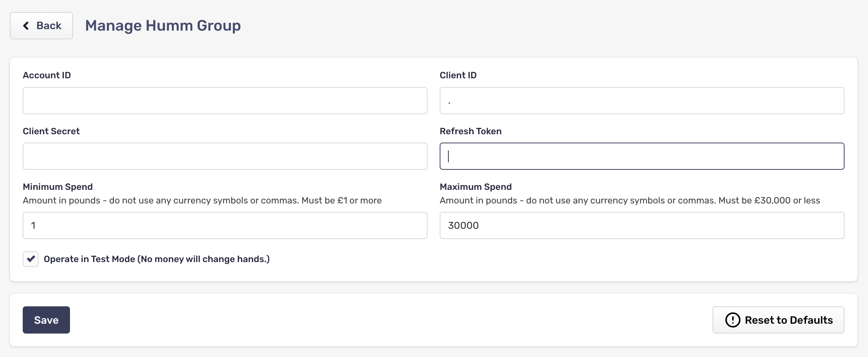
Task: Click into the Client ID text box
Action: (642, 101)
